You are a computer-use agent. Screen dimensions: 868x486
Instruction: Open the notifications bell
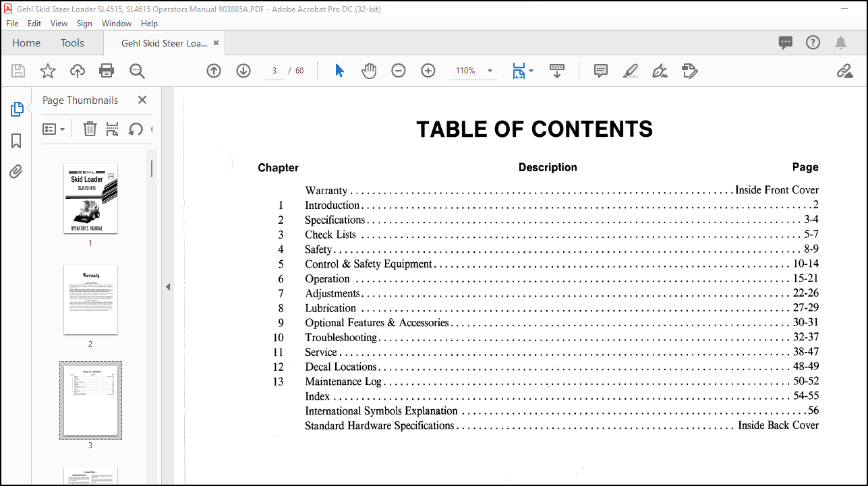pos(840,42)
